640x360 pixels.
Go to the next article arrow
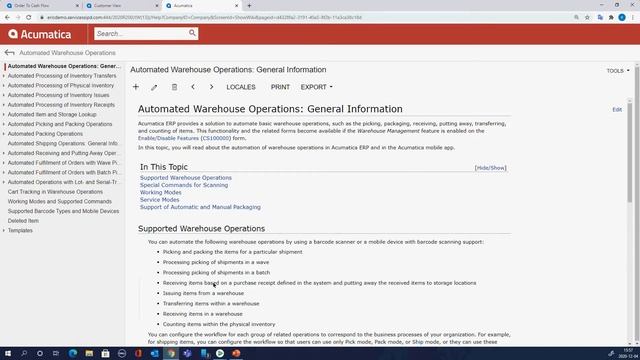[211, 87]
